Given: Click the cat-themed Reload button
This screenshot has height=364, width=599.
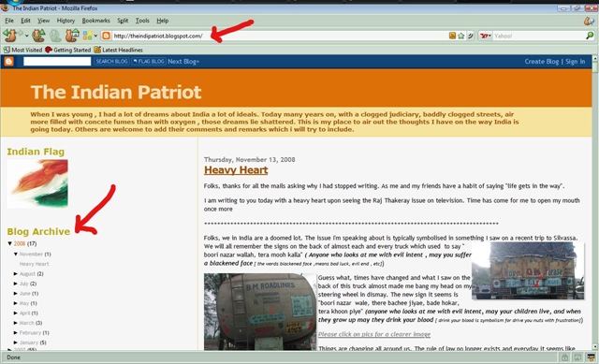Looking at the screenshot, I should click(38, 36).
